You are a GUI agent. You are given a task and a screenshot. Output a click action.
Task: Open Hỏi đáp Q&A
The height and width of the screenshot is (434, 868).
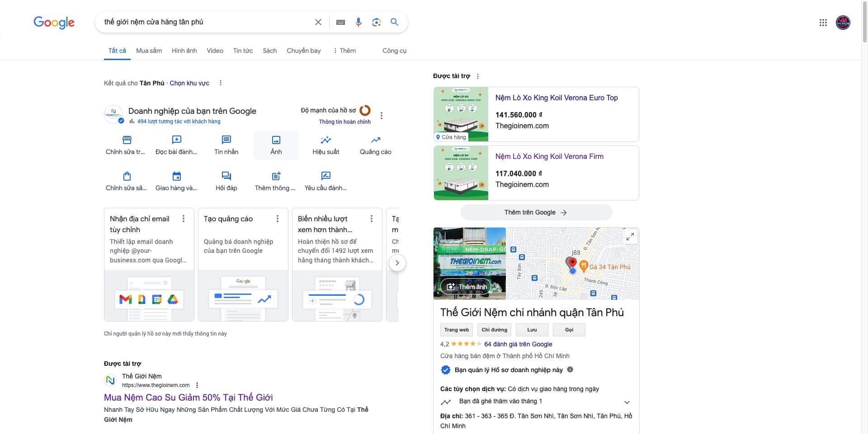click(226, 181)
